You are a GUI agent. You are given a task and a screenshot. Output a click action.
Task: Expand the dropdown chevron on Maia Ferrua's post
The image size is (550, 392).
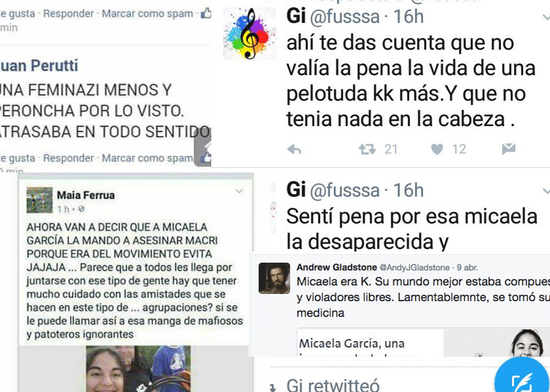coord(239,191)
